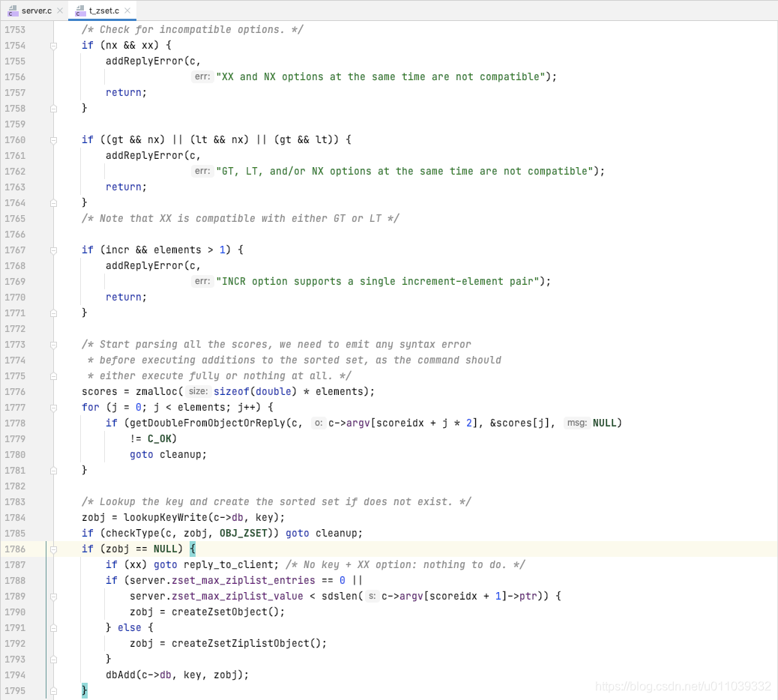Click the lookupKeyWrite function call

[165, 517]
